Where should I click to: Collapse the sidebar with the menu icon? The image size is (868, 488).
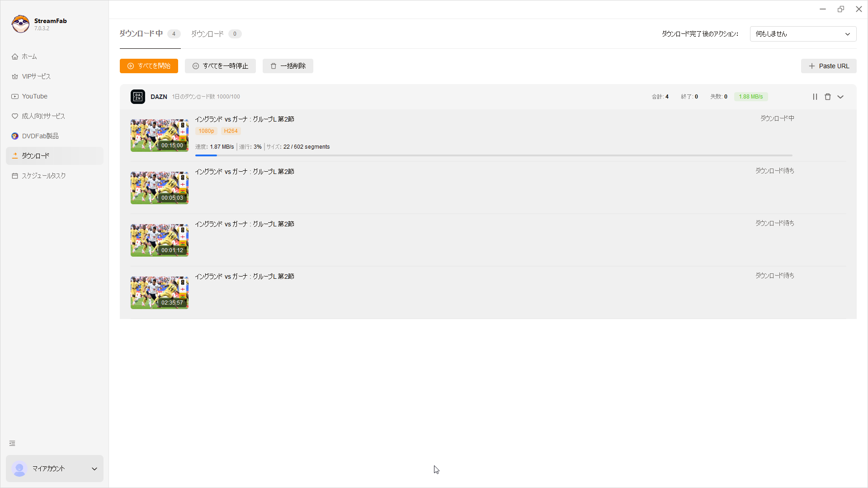(x=12, y=443)
